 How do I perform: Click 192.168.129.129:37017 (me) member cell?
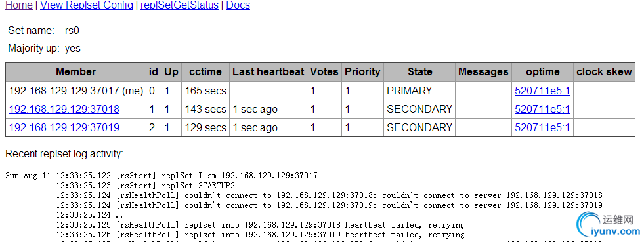pyautogui.click(x=76, y=91)
